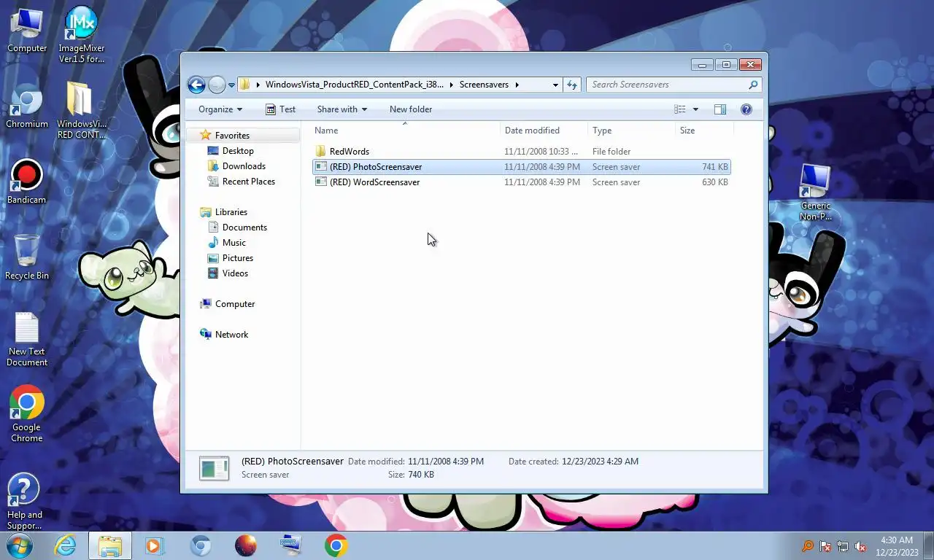Launch Bandicam from the desktop
This screenshot has height=560, width=934.
point(27,182)
